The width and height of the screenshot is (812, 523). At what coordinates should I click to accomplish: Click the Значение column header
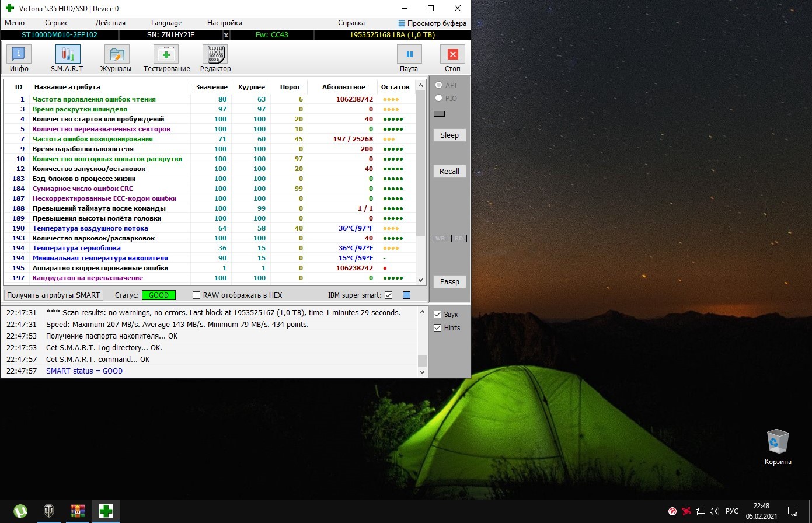click(211, 87)
